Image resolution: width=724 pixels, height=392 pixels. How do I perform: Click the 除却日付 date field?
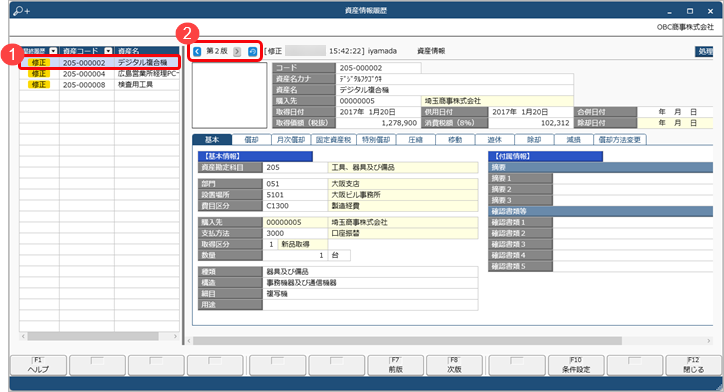tap(676, 123)
